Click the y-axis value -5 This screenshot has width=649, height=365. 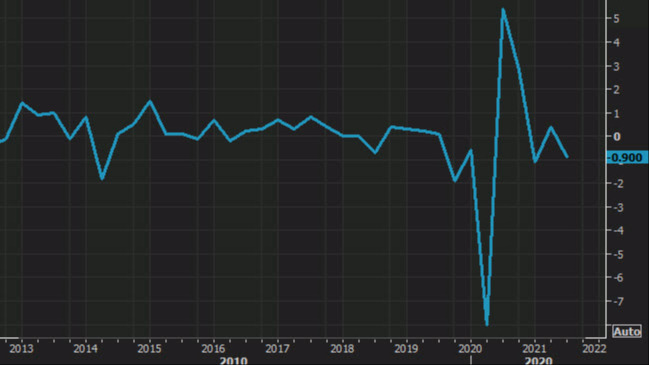[618, 255]
